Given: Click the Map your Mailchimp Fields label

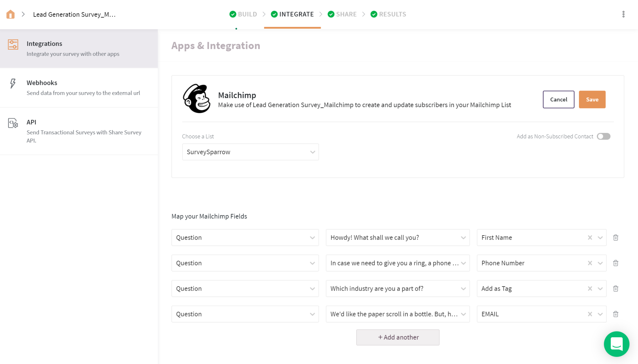Looking at the screenshot, I should point(209,216).
